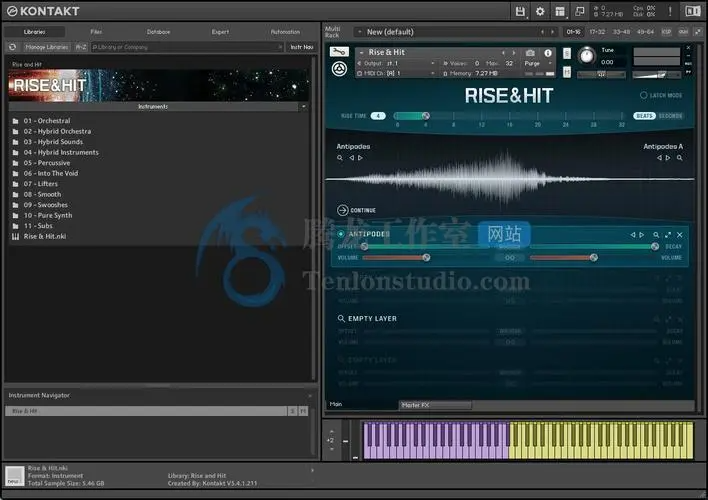The image size is (708, 500).
Task: Switch rise time units to Seconds
Action: tap(671, 116)
